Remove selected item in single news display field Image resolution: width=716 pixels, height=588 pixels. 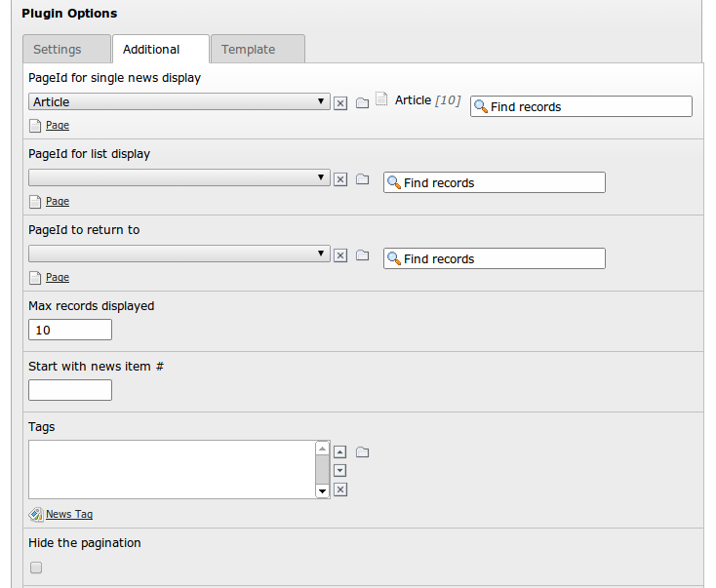pyautogui.click(x=340, y=103)
